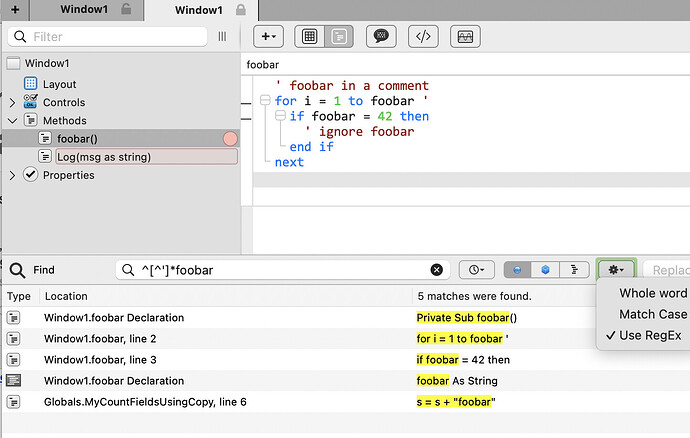Clear the Find search field text
Viewport: 690px width, 438px height.
pos(437,270)
